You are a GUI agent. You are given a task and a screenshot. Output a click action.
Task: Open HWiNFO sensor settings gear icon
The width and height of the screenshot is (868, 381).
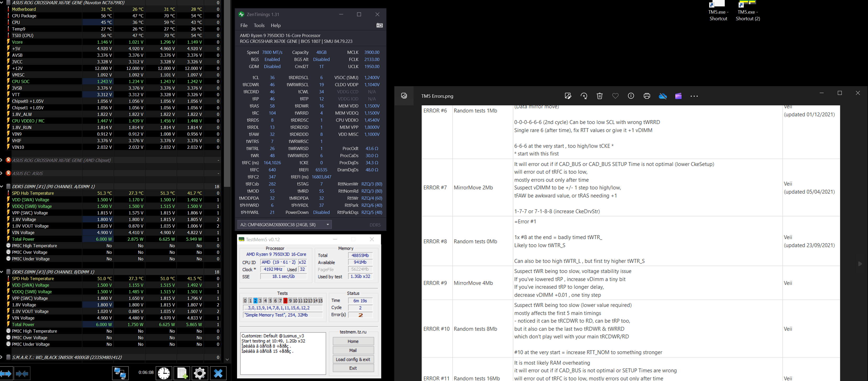[x=200, y=373]
